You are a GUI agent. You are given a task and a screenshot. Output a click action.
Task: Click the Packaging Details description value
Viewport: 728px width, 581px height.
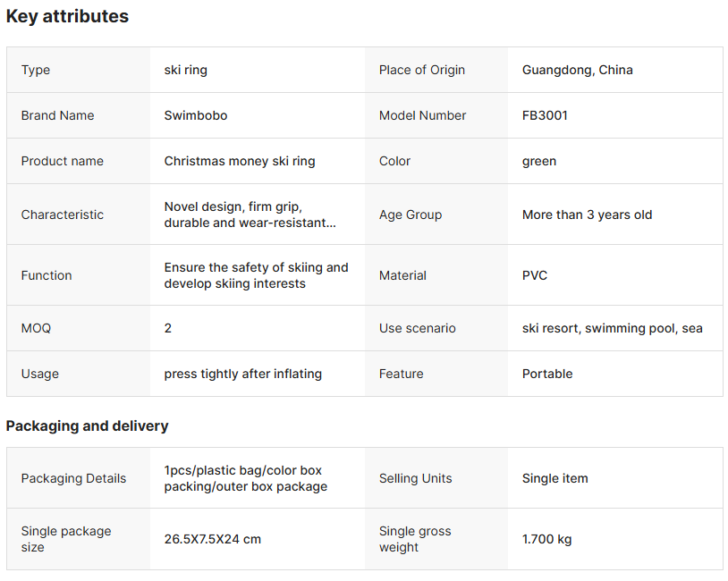click(245, 478)
